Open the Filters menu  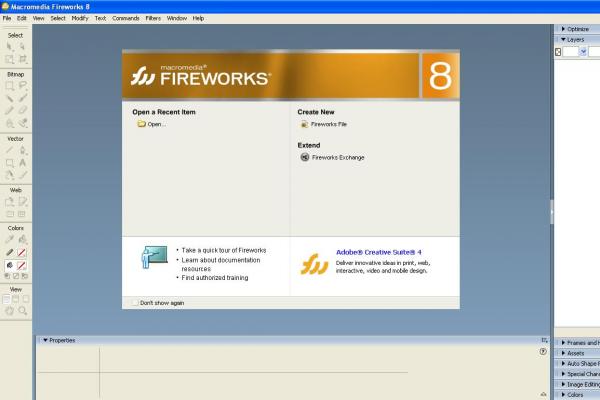point(153,18)
